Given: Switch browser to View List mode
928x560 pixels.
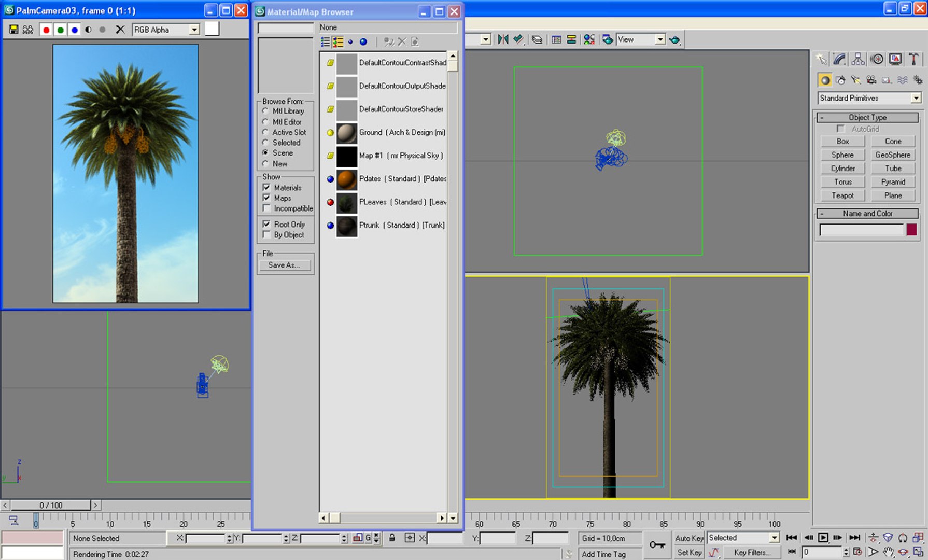Looking at the screenshot, I should tap(325, 41).
